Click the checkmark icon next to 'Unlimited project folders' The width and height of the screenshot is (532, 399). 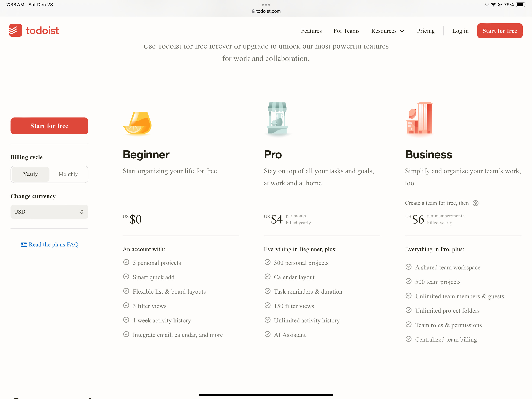pos(408,310)
